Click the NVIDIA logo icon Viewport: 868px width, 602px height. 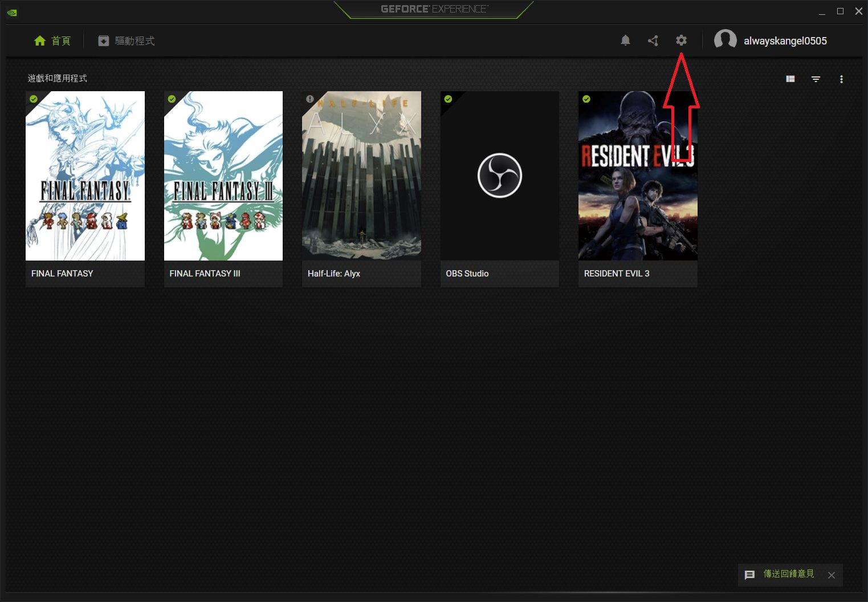tap(12, 12)
